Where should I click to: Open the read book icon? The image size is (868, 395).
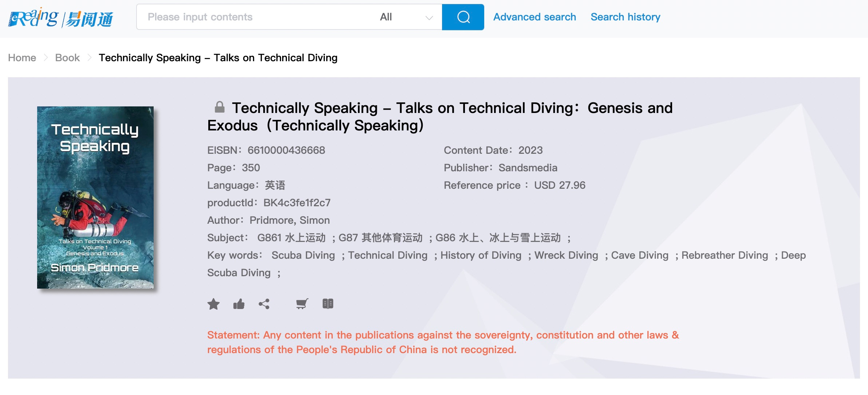328,304
